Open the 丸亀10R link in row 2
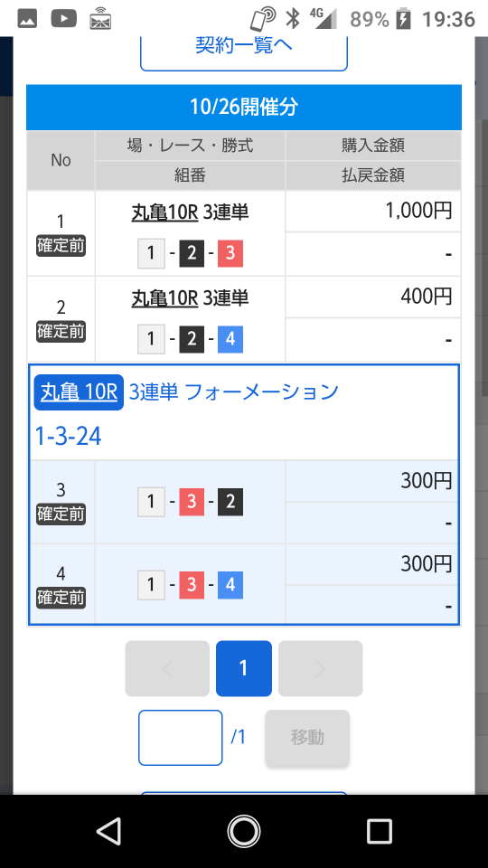The image size is (488, 868). pyautogui.click(x=164, y=297)
